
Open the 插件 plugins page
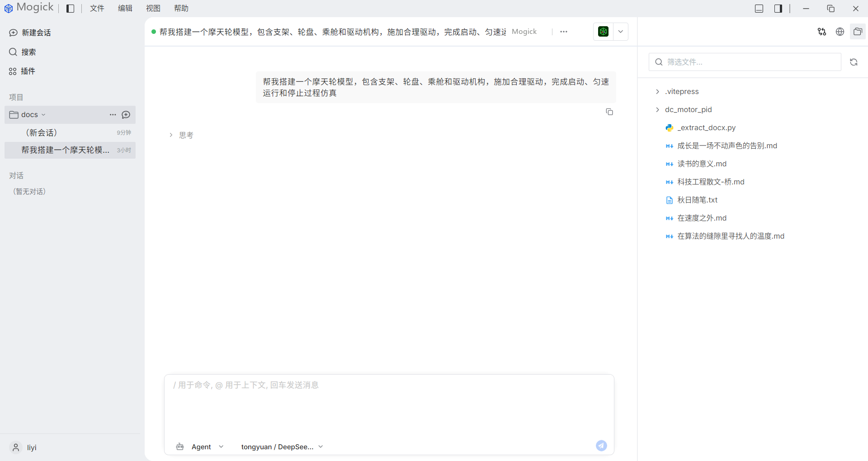click(22, 71)
